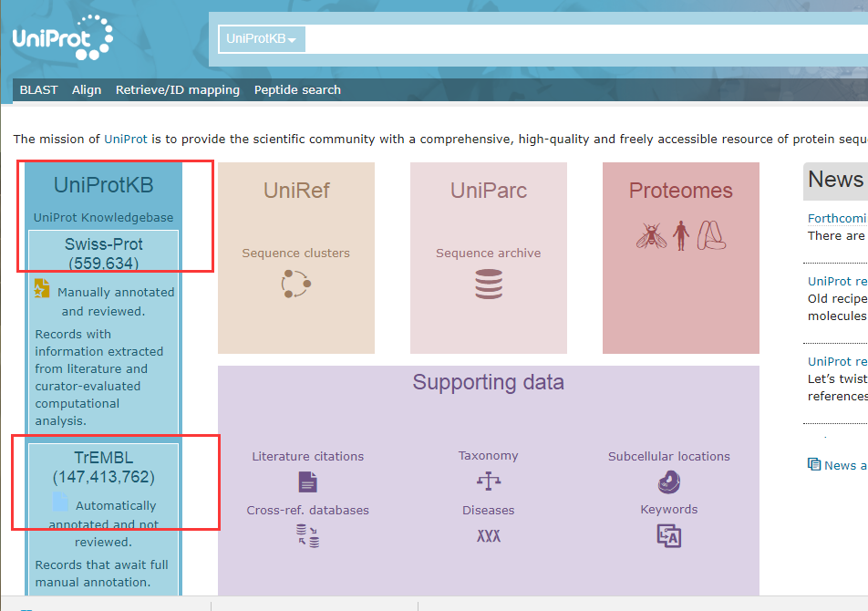Image resolution: width=868 pixels, height=611 pixels.
Task: Click the UniRef sequence clusters icon
Action: (x=296, y=284)
